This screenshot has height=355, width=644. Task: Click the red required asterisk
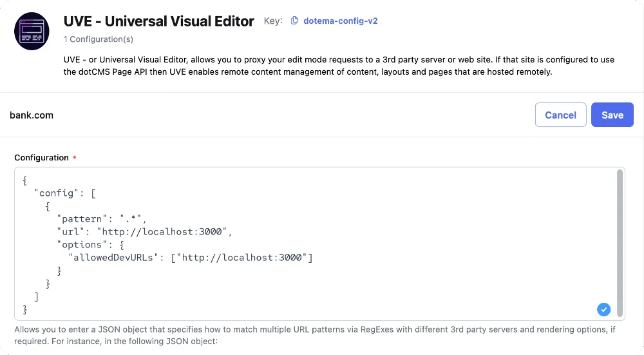(74, 157)
